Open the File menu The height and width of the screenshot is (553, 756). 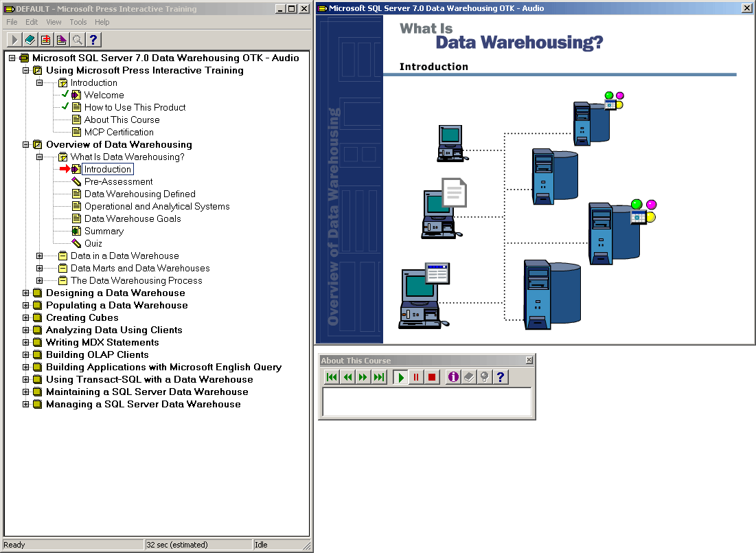click(x=12, y=22)
